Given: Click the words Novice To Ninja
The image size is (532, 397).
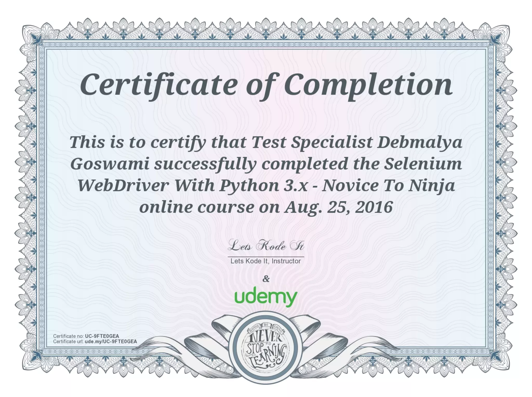Looking at the screenshot, I should pos(388,186).
